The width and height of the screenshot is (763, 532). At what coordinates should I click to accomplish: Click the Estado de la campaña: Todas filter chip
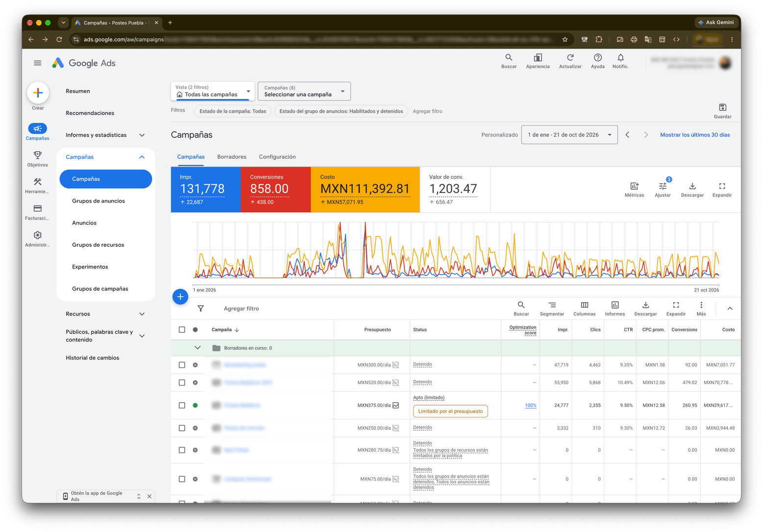click(233, 111)
